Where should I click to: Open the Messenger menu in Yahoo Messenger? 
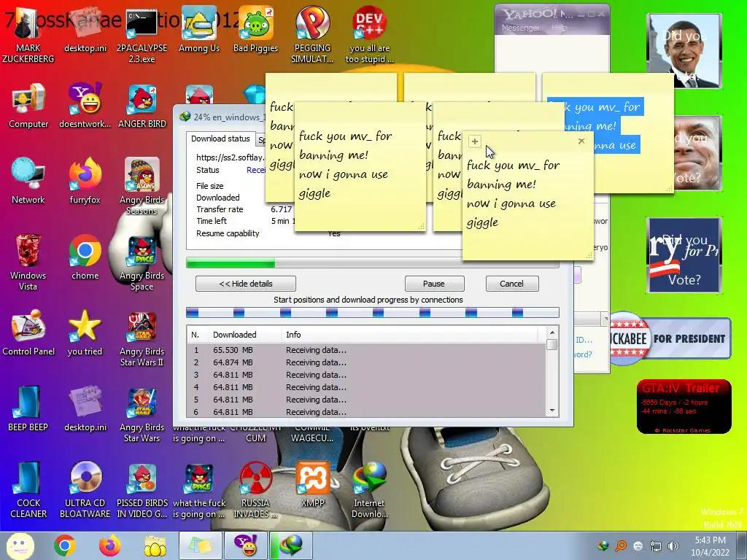pos(520,28)
